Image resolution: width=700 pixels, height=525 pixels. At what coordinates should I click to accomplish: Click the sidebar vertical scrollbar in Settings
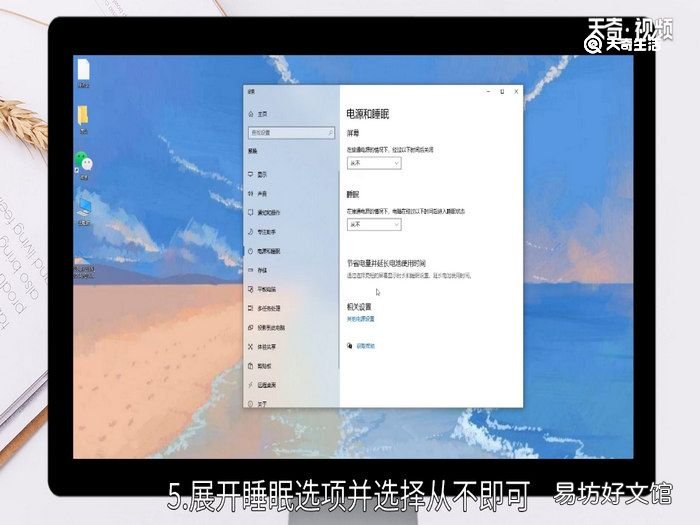tap(338, 272)
